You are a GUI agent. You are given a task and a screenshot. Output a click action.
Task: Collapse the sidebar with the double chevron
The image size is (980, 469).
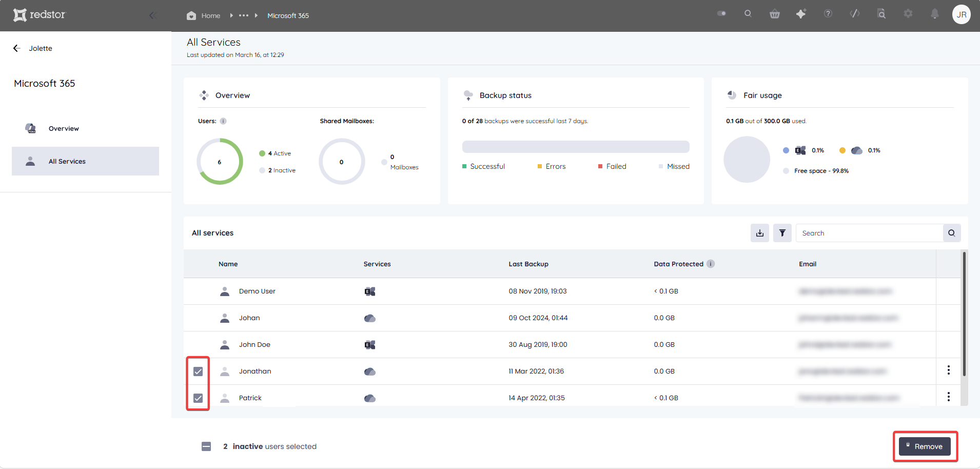pos(152,15)
